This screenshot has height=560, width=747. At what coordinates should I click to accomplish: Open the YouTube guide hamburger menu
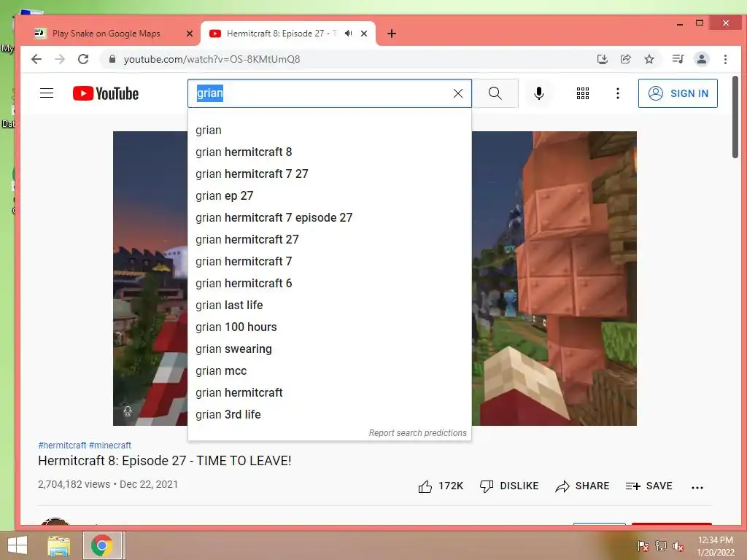pos(47,93)
